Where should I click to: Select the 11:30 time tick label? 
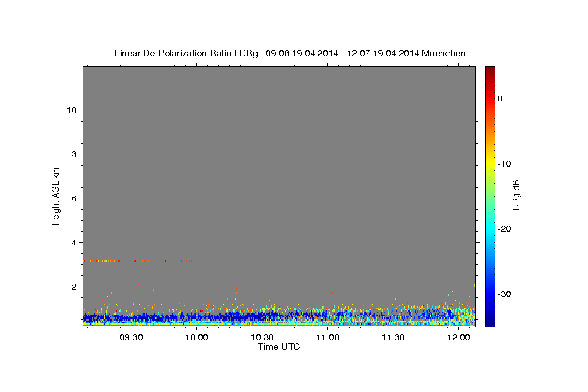pos(393,338)
